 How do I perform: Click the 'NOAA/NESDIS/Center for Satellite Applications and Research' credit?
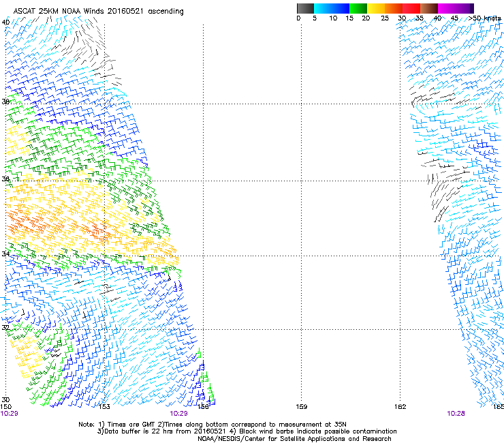tap(294, 439)
